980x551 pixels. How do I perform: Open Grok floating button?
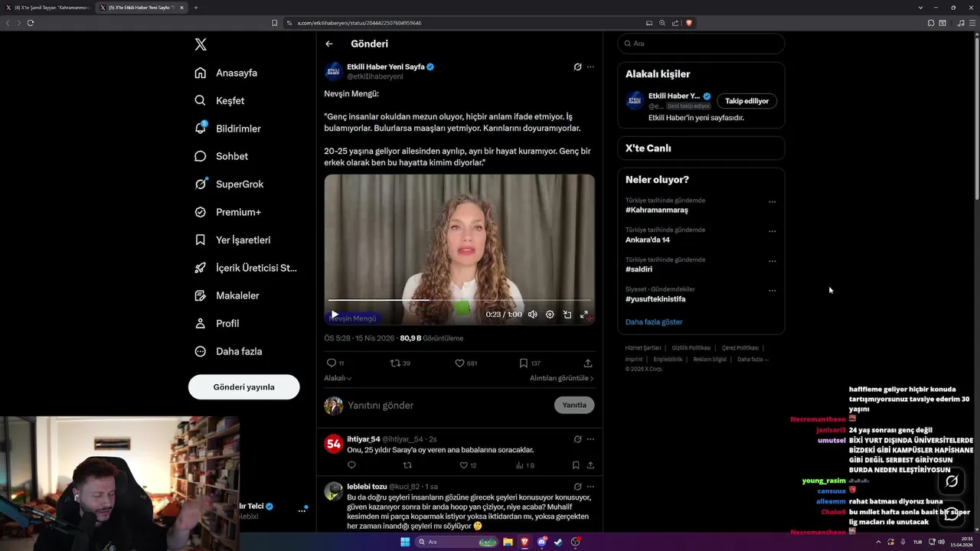(952, 481)
